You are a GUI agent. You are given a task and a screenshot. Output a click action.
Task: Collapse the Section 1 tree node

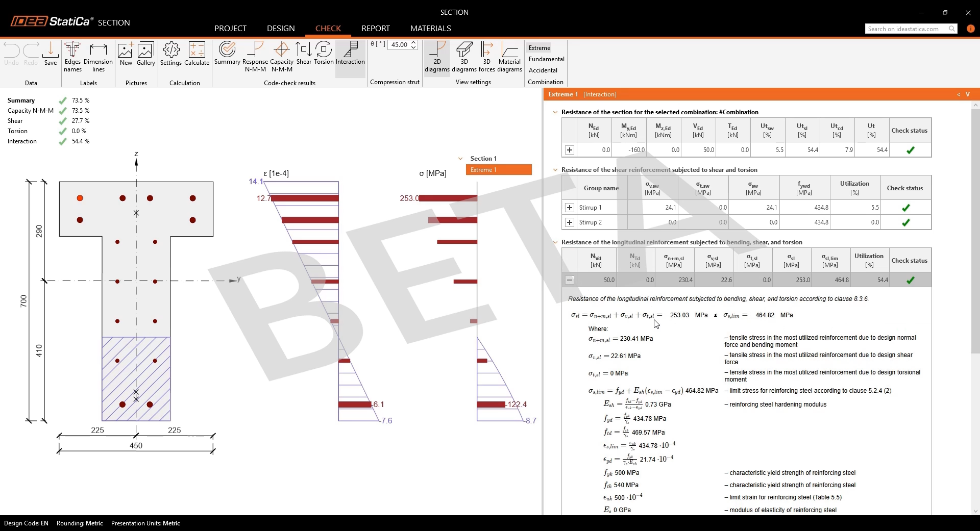[460, 159]
